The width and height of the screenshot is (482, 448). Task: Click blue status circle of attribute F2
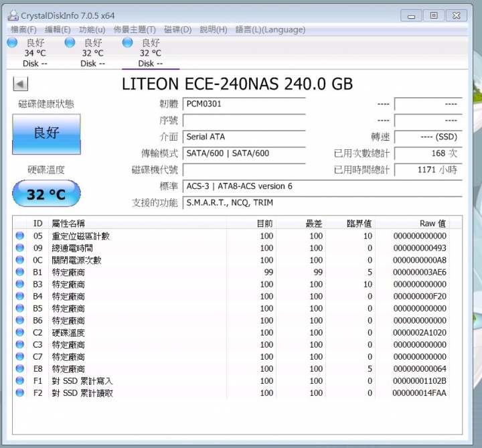(19, 392)
